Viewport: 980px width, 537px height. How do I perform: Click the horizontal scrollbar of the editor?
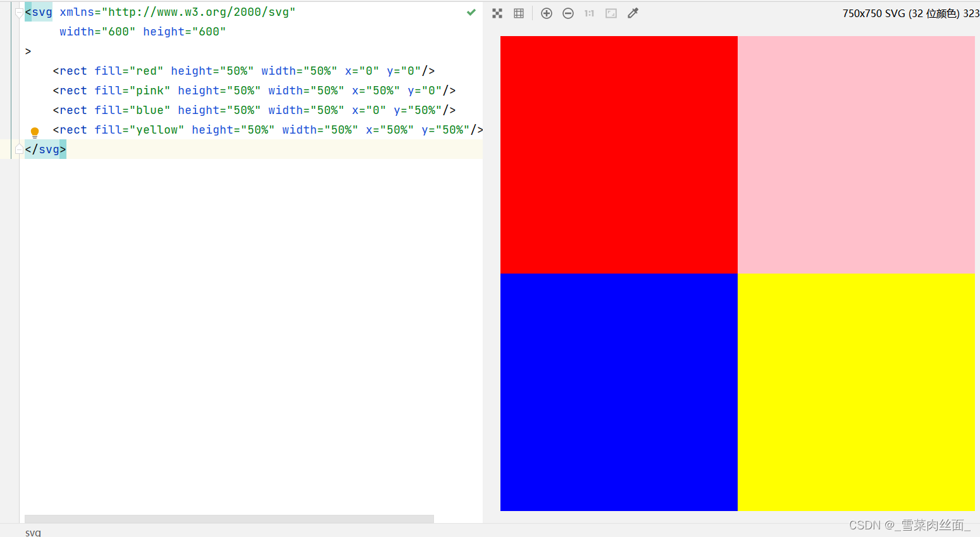click(x=229, y=519)
